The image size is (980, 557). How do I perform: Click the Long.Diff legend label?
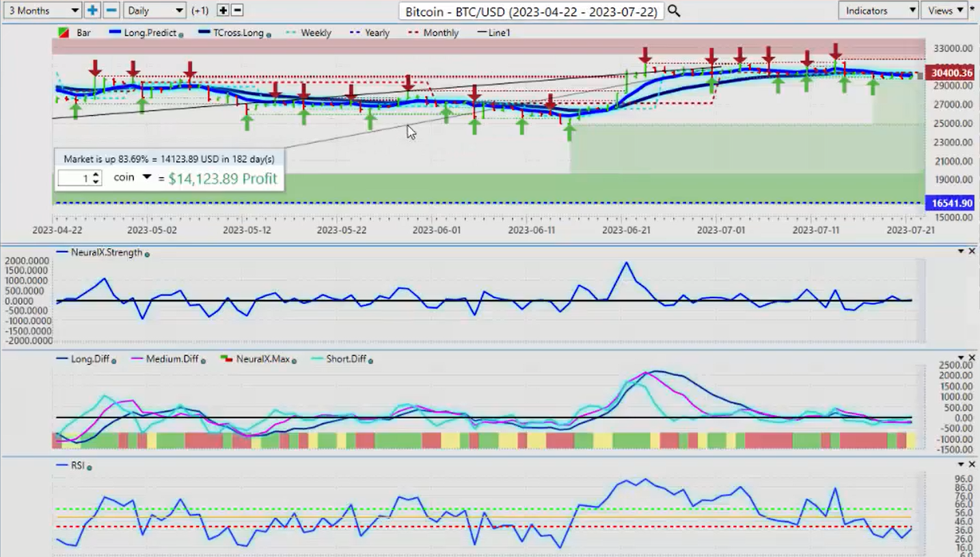pyautogui.click(x=90, y=359)
